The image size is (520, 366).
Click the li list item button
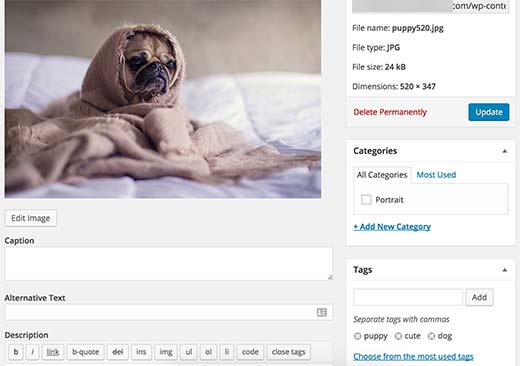click(227, 352)
